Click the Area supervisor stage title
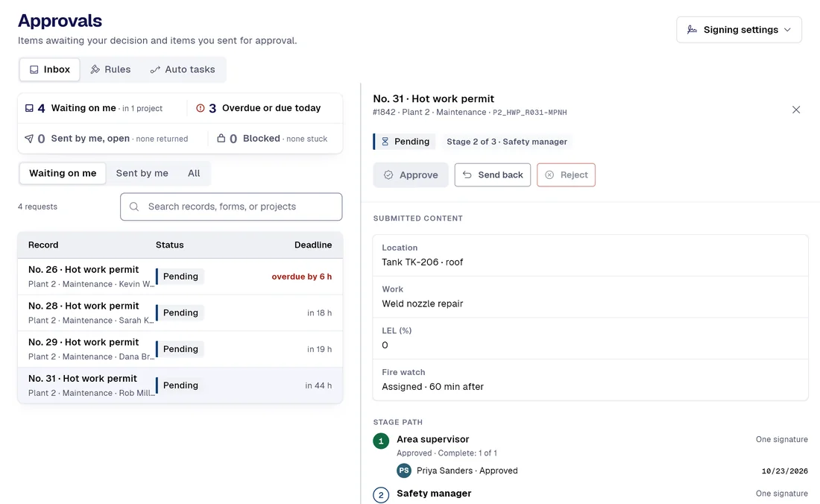The image size is (820, 504). (x=432, y=439)
